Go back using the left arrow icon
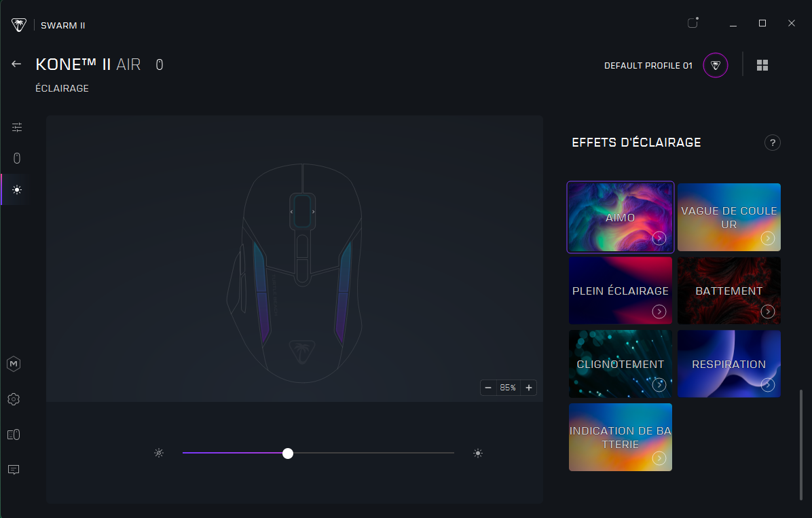The image size is (812, 518). [17, 64]
